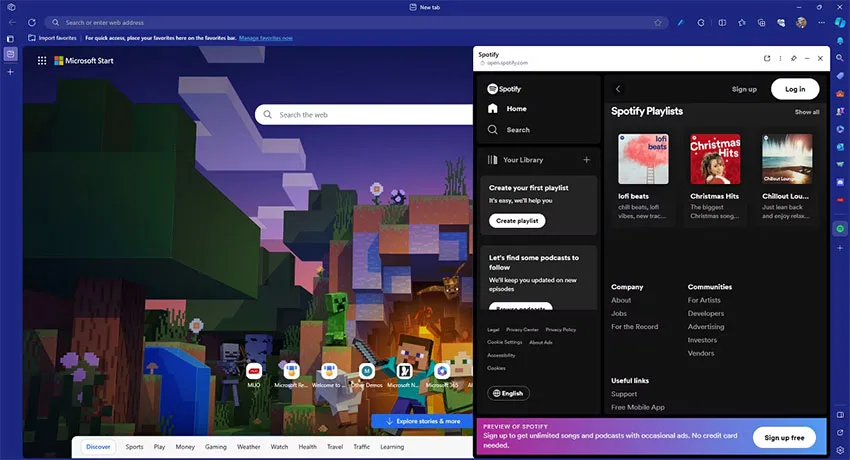Screen dimensions: 850x460
Task: Click Import favorites on favorites bar
Action: click(52, 38)
